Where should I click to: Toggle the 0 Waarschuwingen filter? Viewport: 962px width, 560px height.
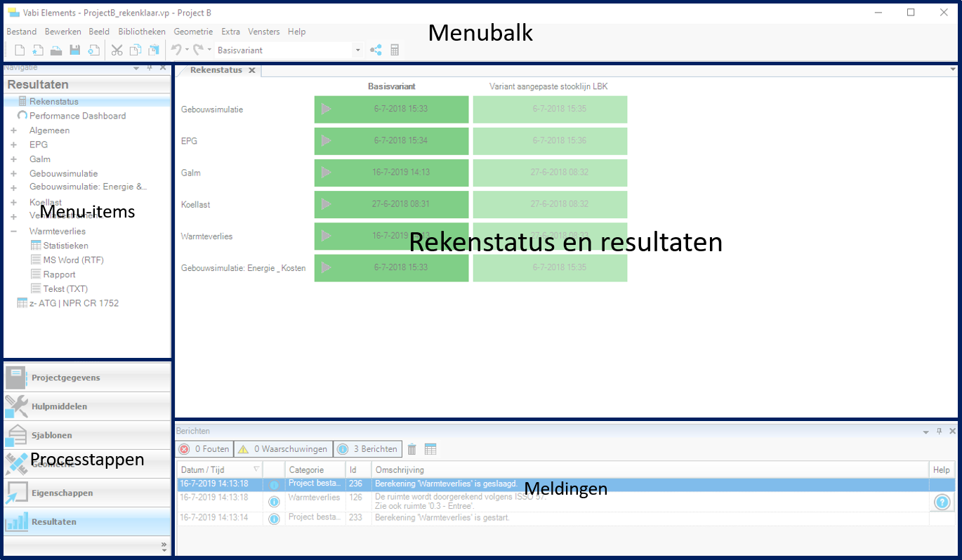coord(283,449)
